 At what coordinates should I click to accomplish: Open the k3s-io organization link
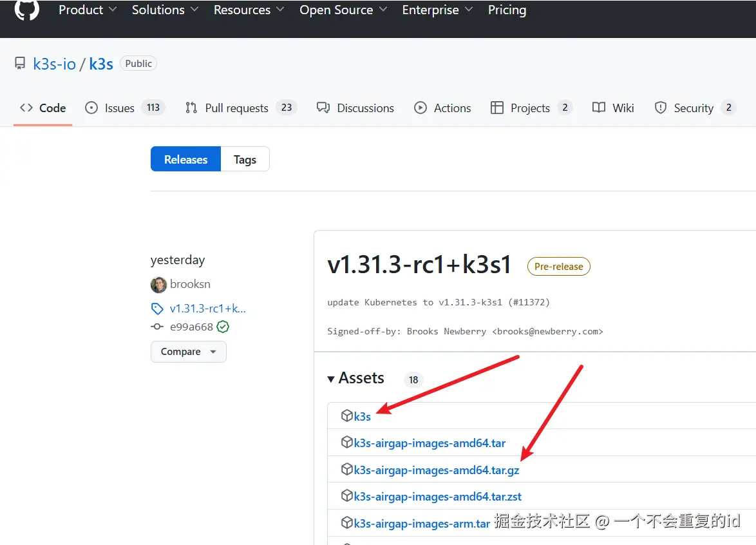55,64
